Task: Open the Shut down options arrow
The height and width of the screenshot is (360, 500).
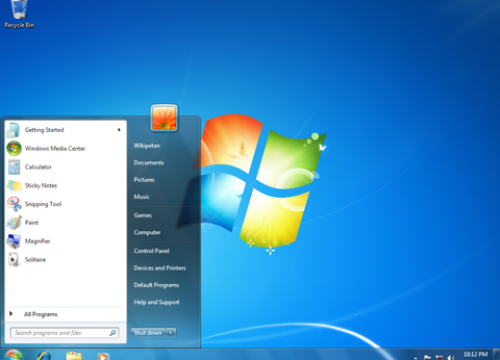Action: coord(171,333)
